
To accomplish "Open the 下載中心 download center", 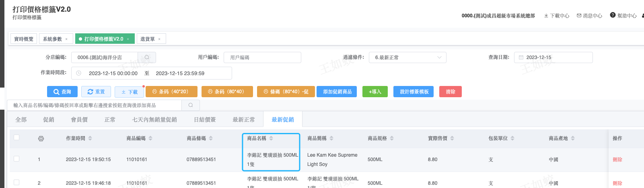I will [557, 16].
